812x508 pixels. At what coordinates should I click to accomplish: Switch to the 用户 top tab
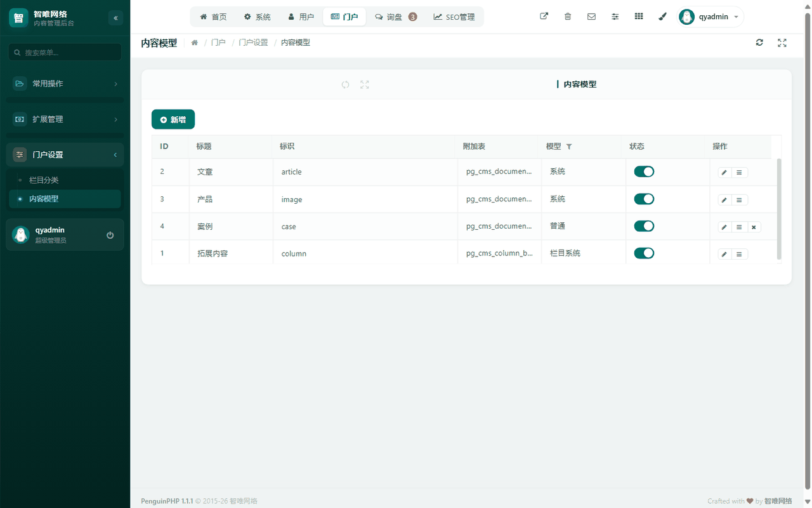(x=301, y=17)
